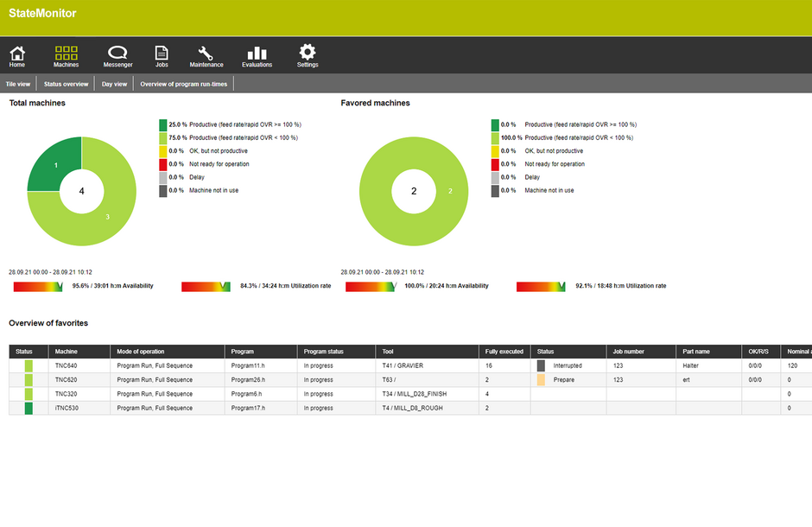Open the Day view tab
The height and width of the screenshot is (527, 812).
113,83
